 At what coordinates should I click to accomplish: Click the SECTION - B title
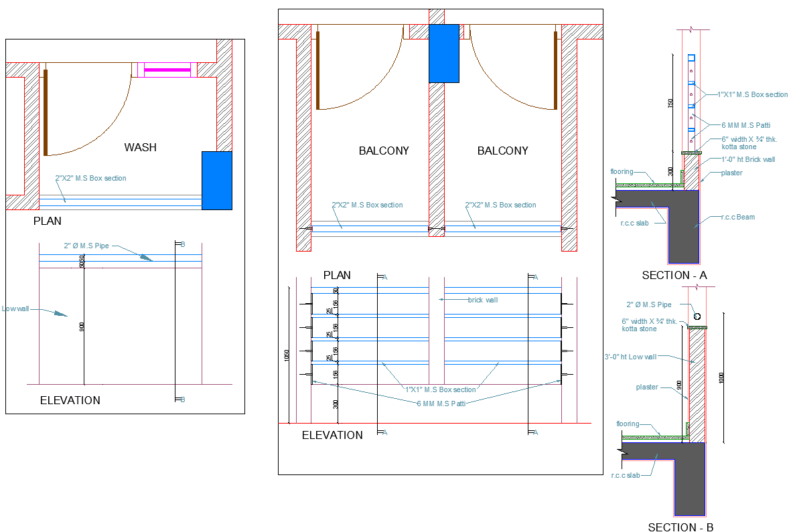click(x=680, y=527)
